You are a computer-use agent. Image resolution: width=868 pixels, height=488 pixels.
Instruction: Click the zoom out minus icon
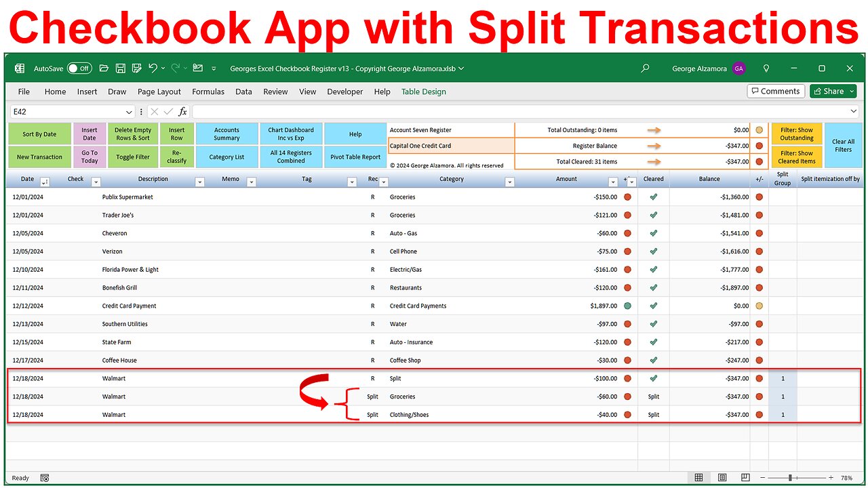(763, 478)
